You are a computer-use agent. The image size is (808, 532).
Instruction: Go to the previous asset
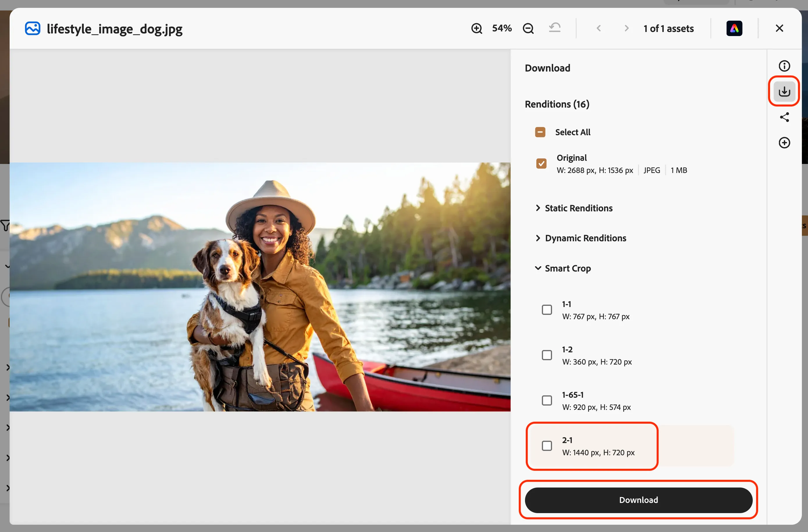tap(599, 28)
